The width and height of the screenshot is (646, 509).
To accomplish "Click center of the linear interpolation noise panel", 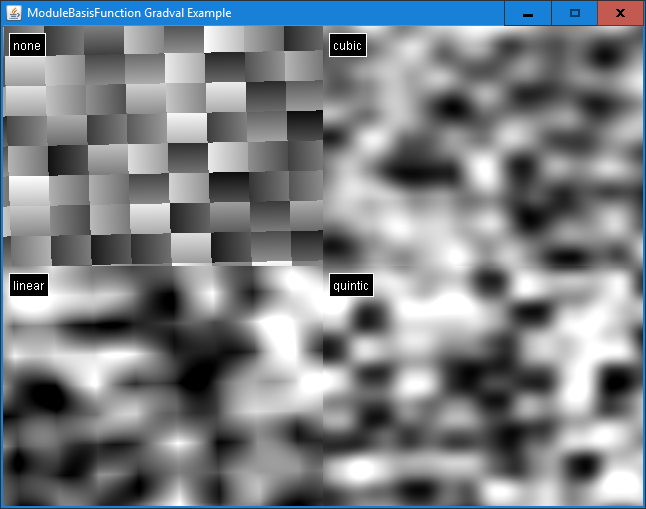I will coord(163,385).
